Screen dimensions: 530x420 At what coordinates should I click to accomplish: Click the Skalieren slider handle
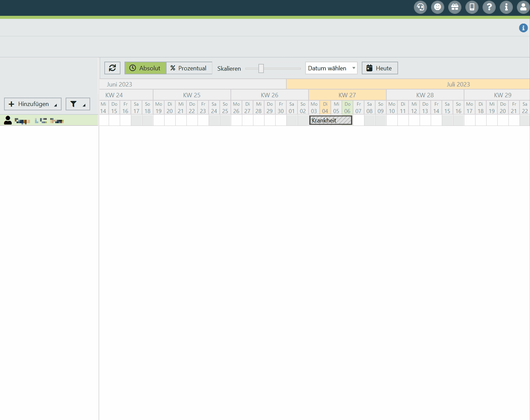pos(261,68)
